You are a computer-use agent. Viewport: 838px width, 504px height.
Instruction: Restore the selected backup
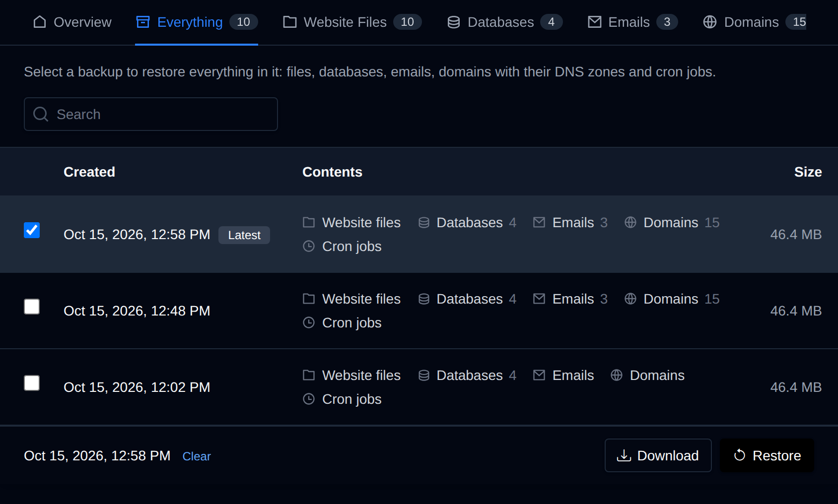pyautogui.click(x=767, y=455)
